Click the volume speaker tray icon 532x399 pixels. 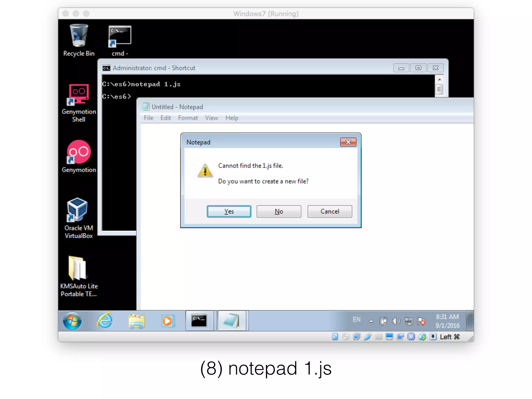(396, 321)
